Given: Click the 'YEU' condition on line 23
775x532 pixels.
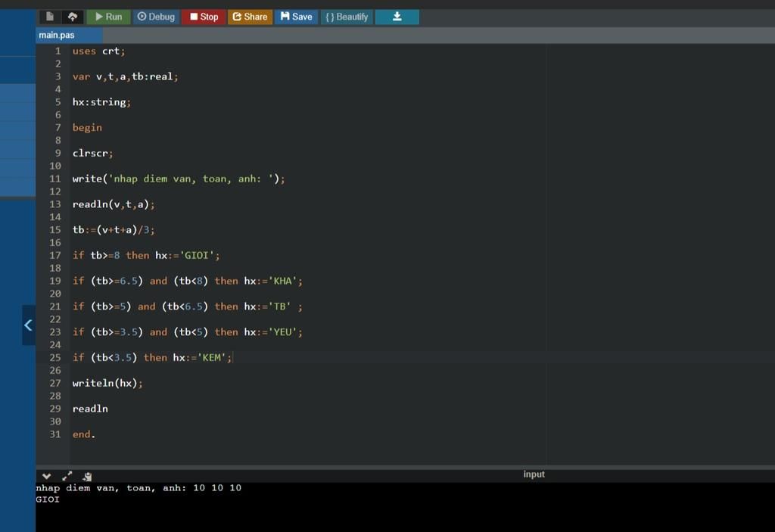Looking at the screenshot, I should tap(188, 332).
